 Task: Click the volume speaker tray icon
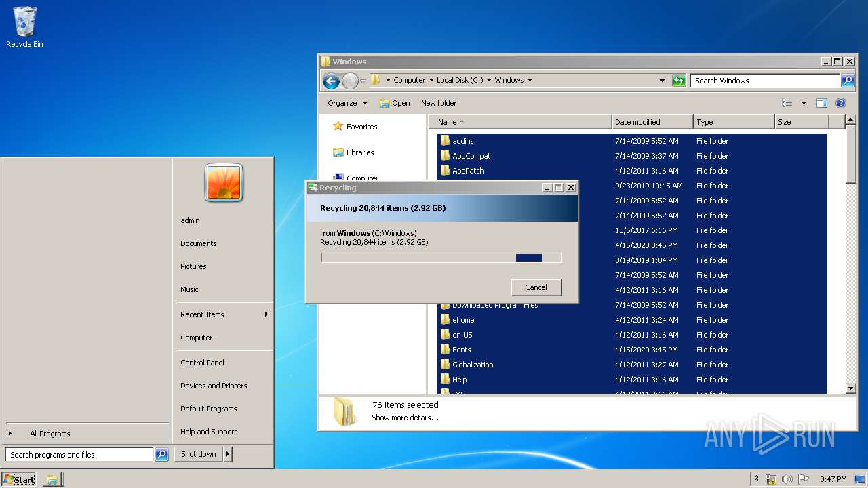(787, 479)
